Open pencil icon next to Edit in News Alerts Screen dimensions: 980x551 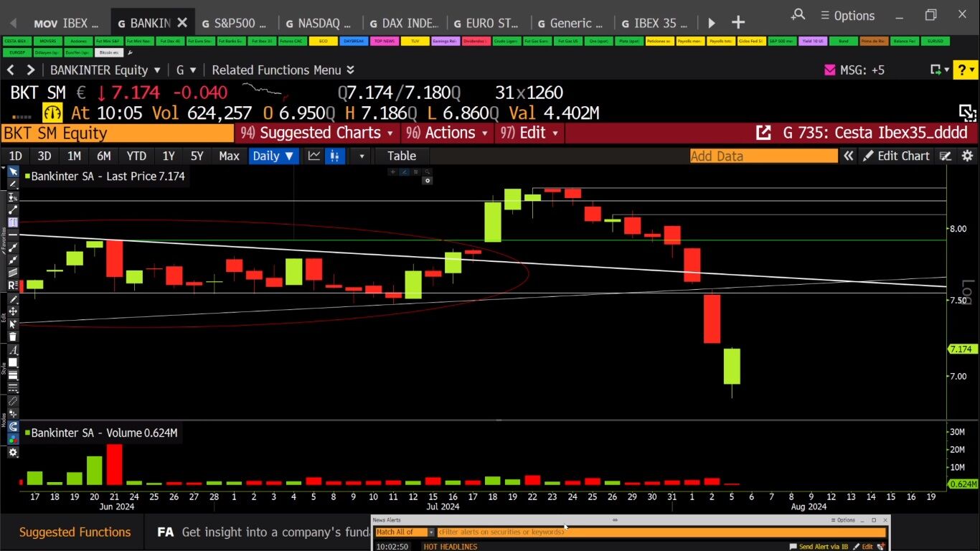[857, 547]
